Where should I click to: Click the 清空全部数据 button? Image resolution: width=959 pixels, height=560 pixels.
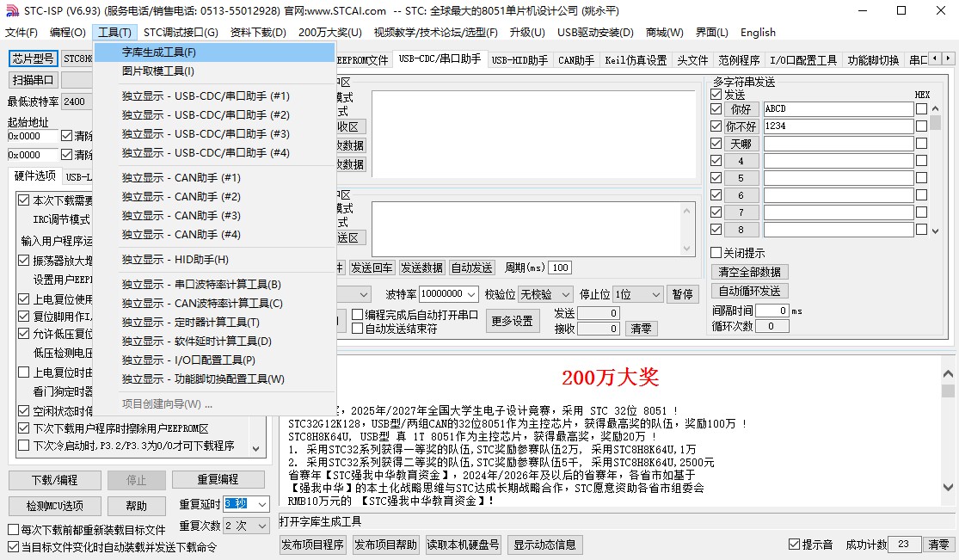749,272
